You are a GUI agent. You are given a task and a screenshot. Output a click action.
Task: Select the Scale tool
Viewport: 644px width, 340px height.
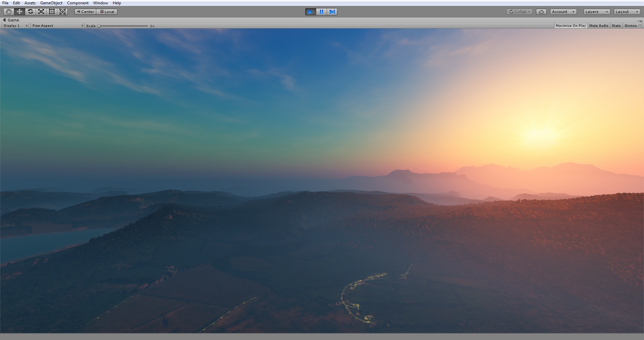point(41,11)
